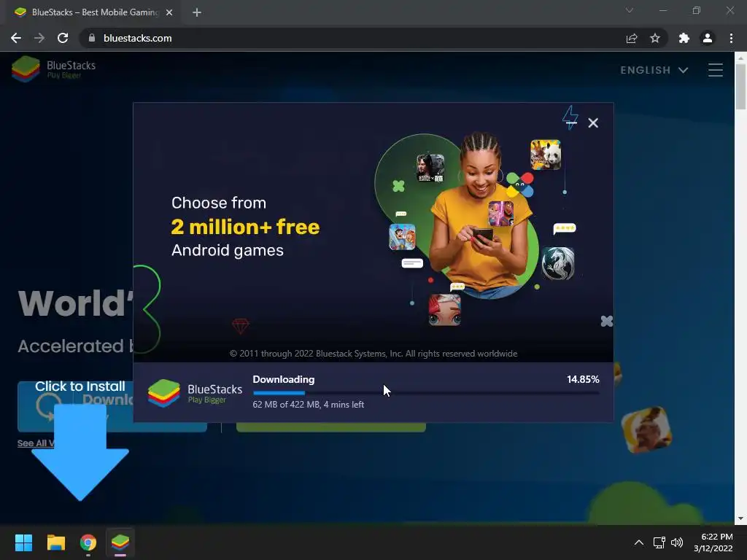The image size is (747, 560).
Task: Click the webpage vertical scrollbar thumb
Action: 740,86
